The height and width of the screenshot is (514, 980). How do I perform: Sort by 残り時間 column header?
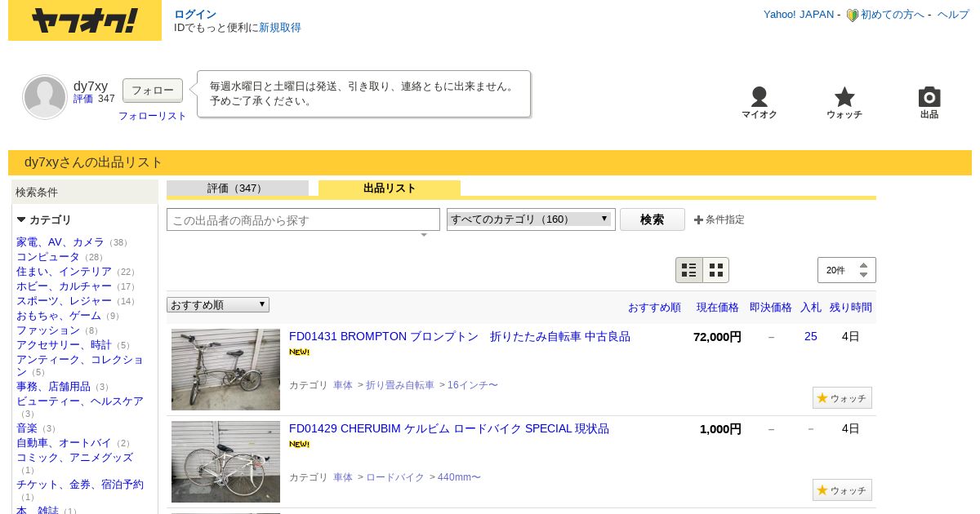pyautogui.click(x=851, y=308)
